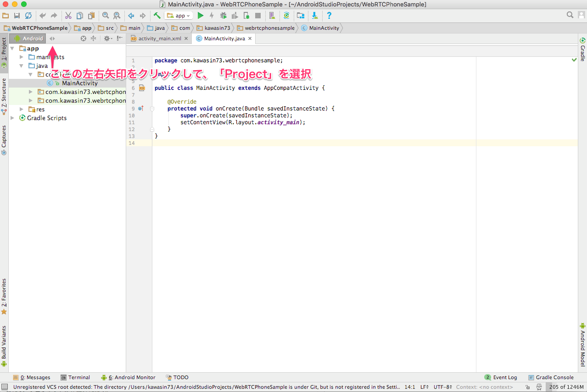Open settings via the gear icon above the project tree
Screen dimensions: 587x392
[106, 39]
